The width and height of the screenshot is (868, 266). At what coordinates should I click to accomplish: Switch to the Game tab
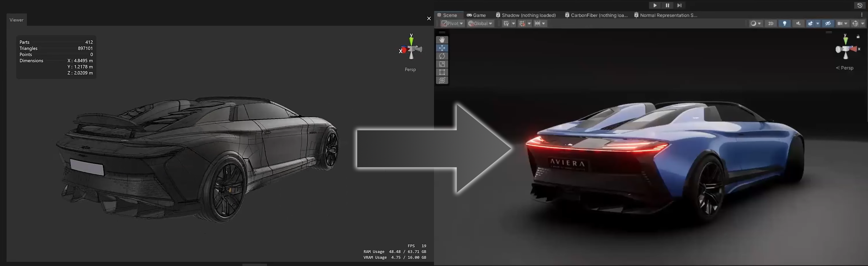(476, 15)
